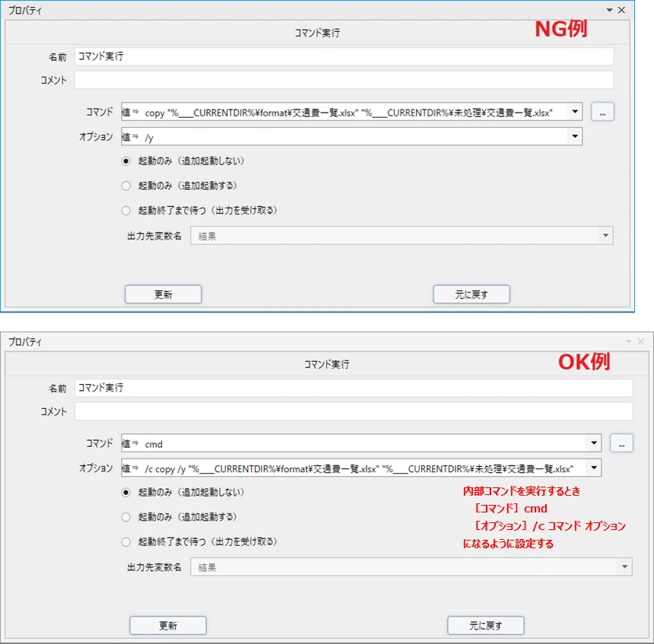
Task: Collapse the bottom プロパティ panel using its chevron
Action: (x=627, y=341)
